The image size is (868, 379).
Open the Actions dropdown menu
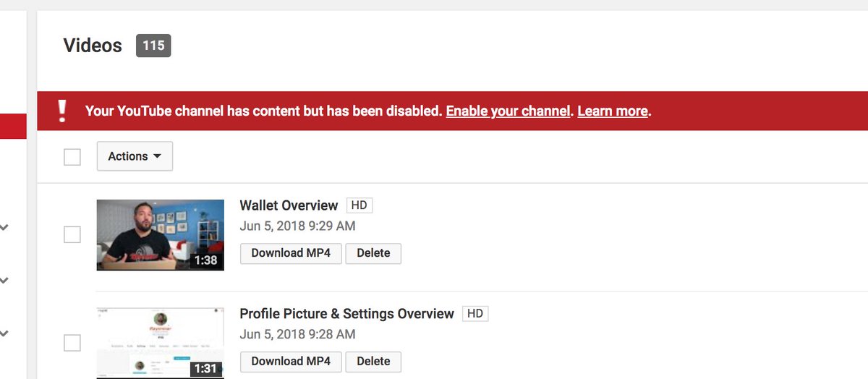pyautogui.click(x=135, y=156)
